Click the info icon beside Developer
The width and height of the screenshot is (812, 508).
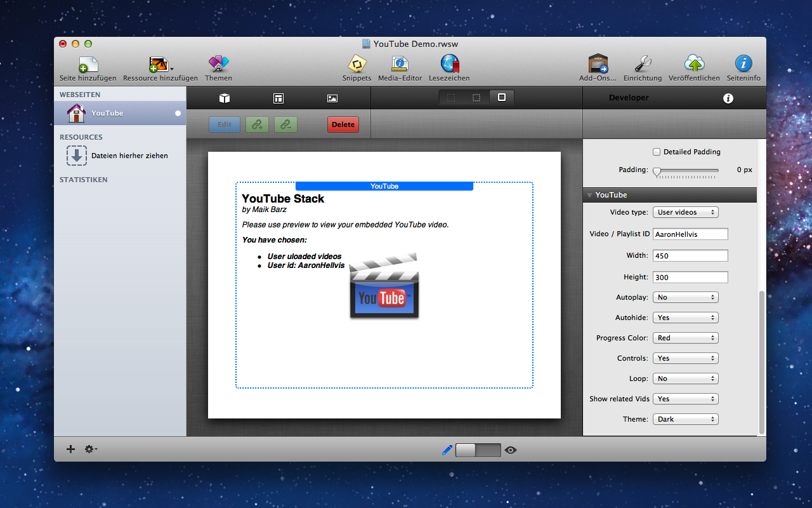728,98
